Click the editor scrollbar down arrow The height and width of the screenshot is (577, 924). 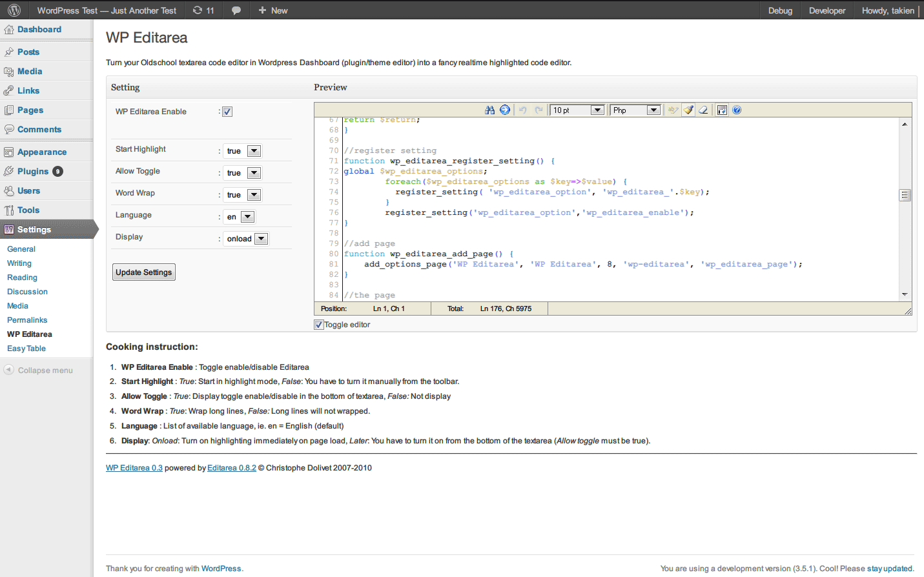pos(905,294)
